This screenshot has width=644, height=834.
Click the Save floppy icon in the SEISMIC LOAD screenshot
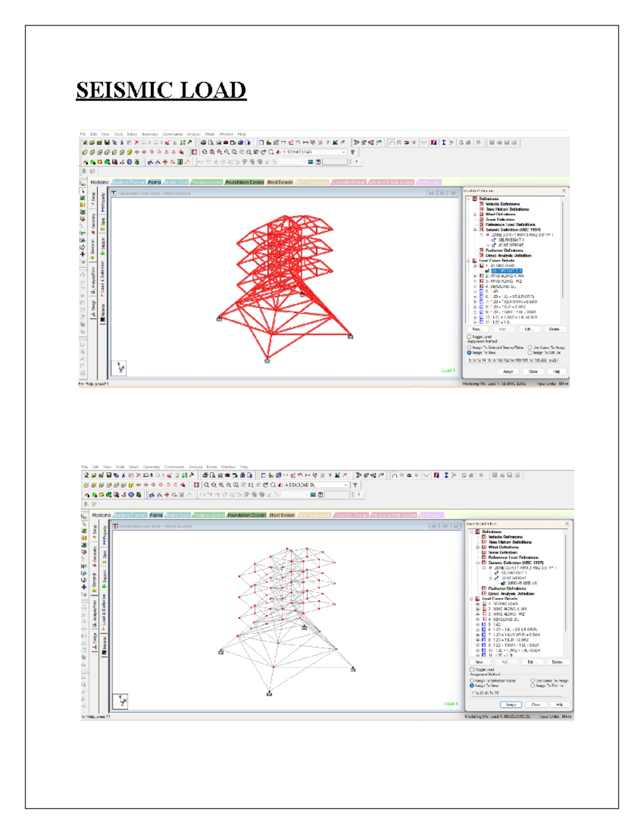[x=107, y=142]
